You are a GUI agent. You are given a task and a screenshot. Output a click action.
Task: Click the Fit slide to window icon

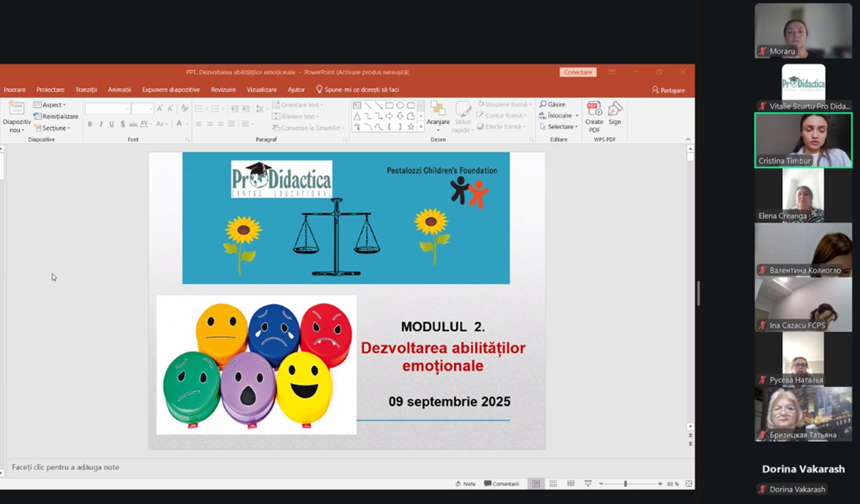(688, 484)
